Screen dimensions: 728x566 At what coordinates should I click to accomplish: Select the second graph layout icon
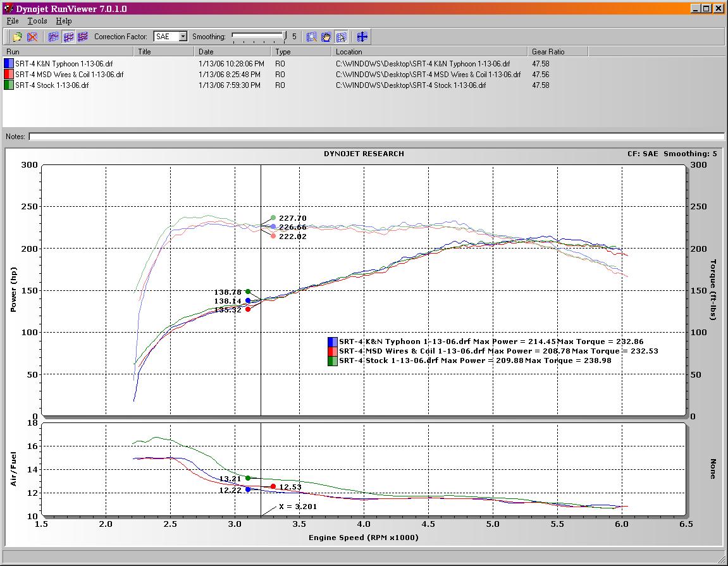tap(68, 37)
